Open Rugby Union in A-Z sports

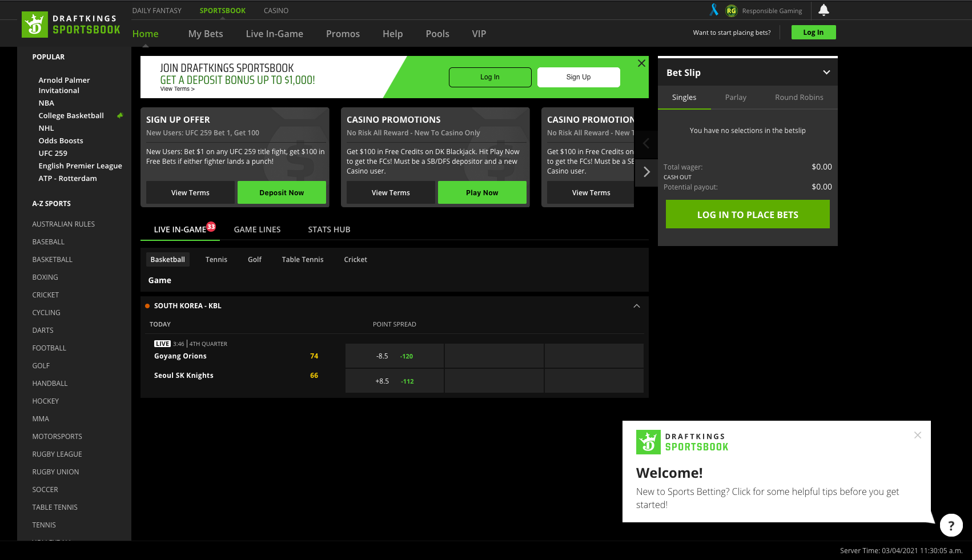tap(55, 472)
